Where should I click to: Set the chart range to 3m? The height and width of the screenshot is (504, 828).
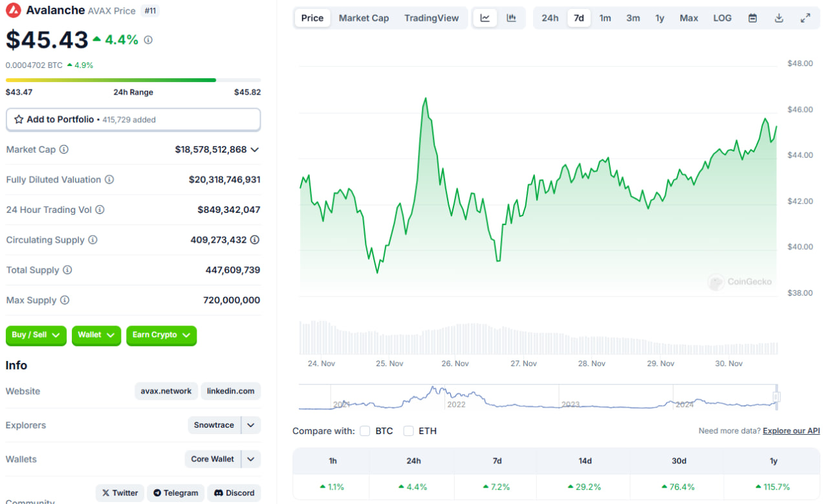click(633, 18)
